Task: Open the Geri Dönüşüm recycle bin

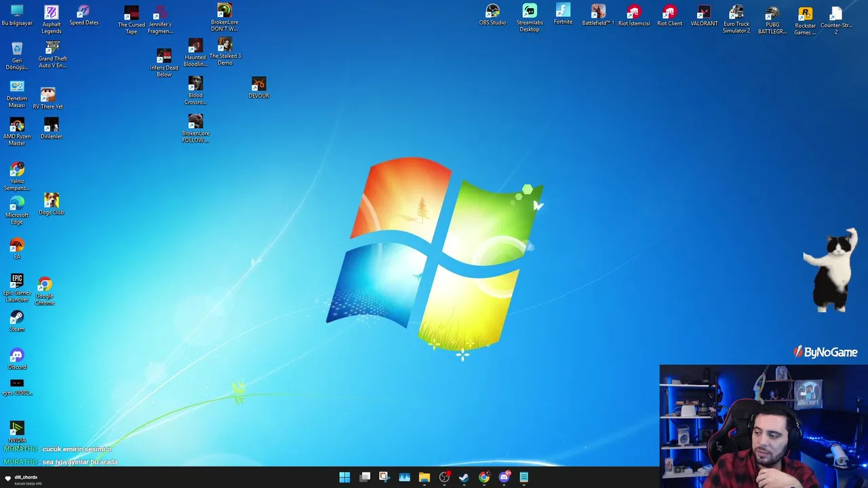Action: click(x=17, y=56)
